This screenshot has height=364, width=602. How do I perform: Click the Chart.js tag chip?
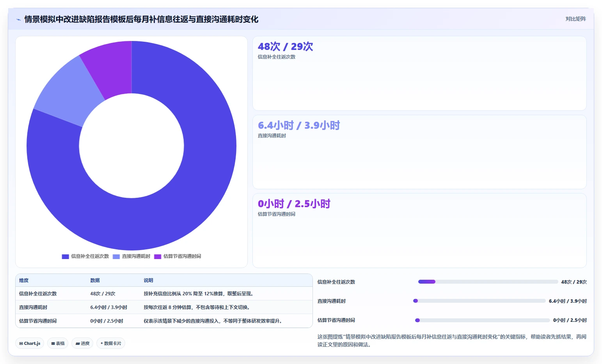[x=30, y=343]
